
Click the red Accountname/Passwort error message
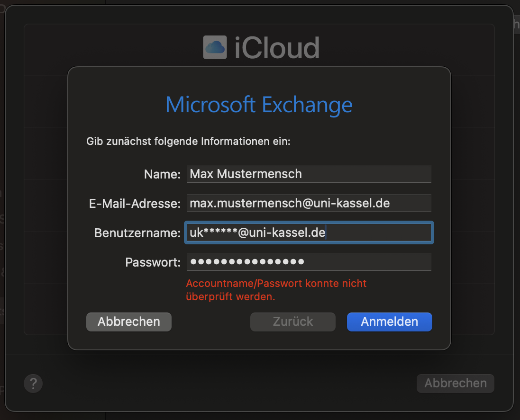pos(276,290)
